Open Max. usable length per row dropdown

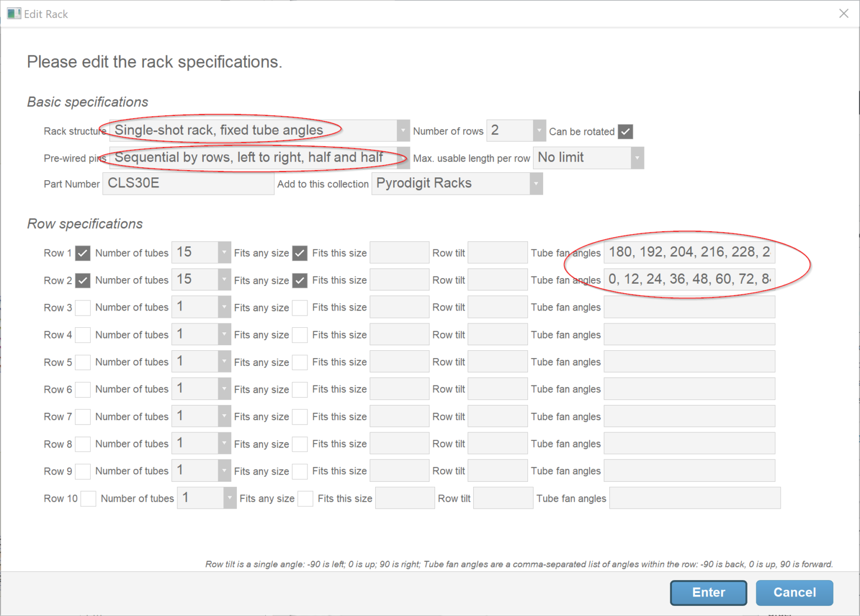[637, 158]
